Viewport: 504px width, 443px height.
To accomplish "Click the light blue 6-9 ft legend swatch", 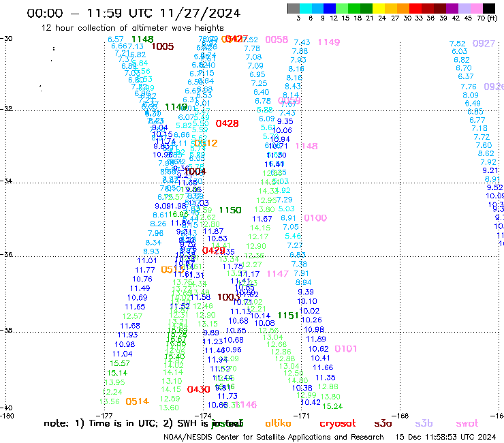I will tap(318, 8).
